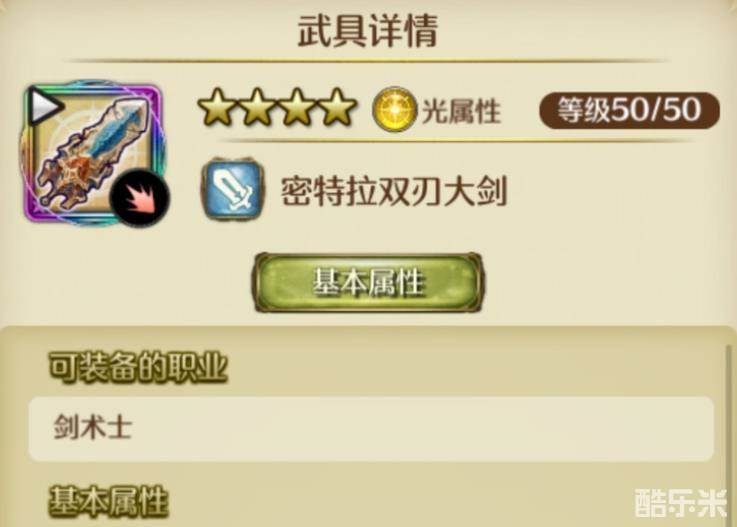
Task: Click the third gold rarity star
Action: coord(298,108)
